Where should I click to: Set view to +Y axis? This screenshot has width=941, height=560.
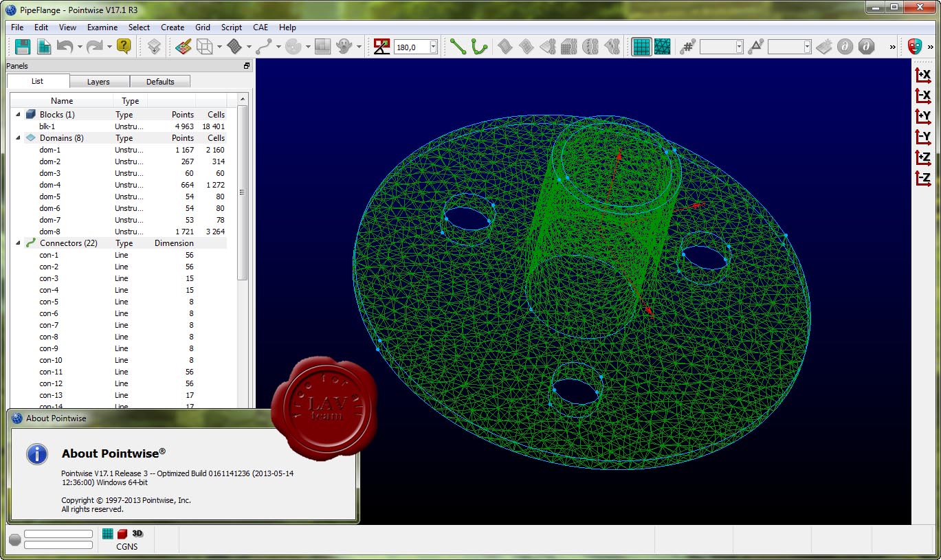coord(923,116)
